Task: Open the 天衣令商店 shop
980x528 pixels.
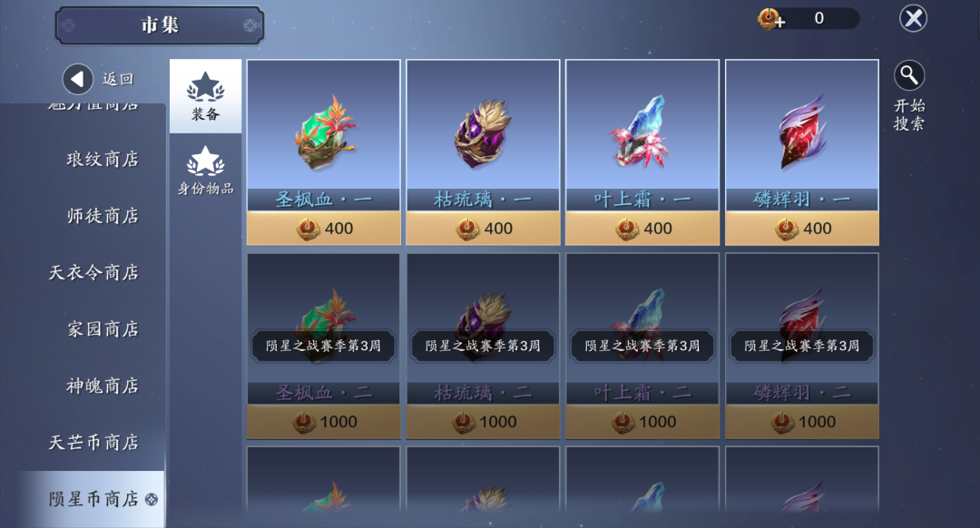Action: click(93, 272)
